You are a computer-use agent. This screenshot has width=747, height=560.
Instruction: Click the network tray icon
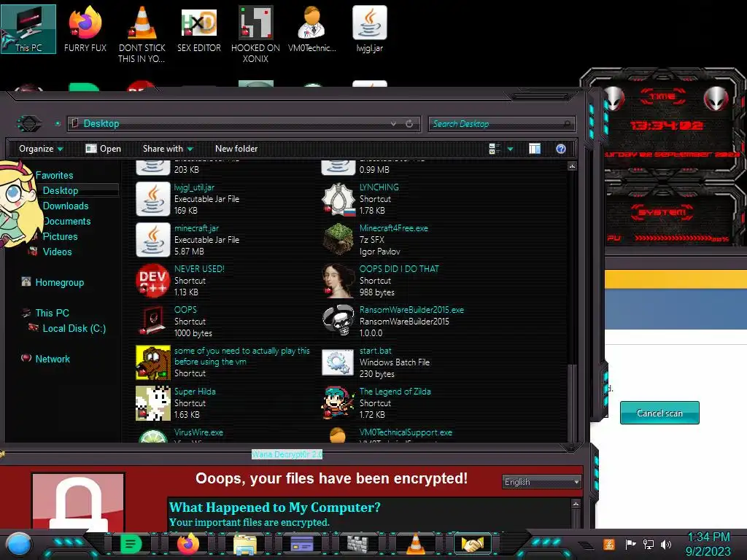coord(649,544)
